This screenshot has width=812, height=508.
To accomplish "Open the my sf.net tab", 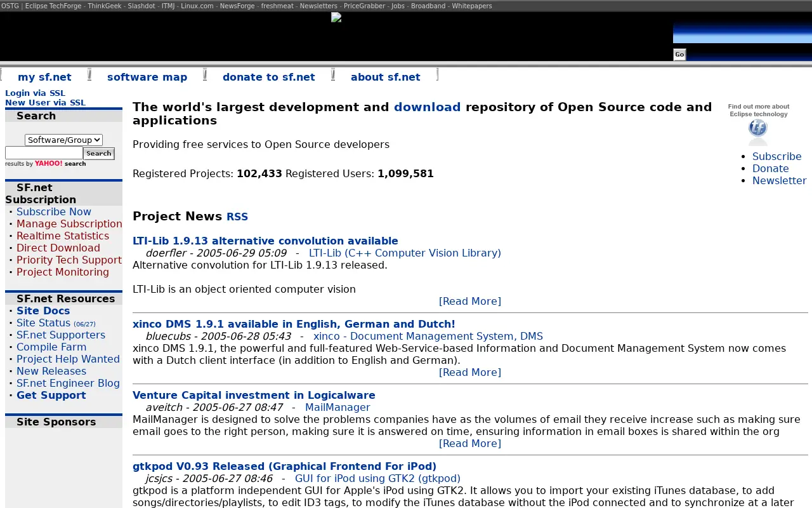I will pyautogui.click(x=44, y=77).
